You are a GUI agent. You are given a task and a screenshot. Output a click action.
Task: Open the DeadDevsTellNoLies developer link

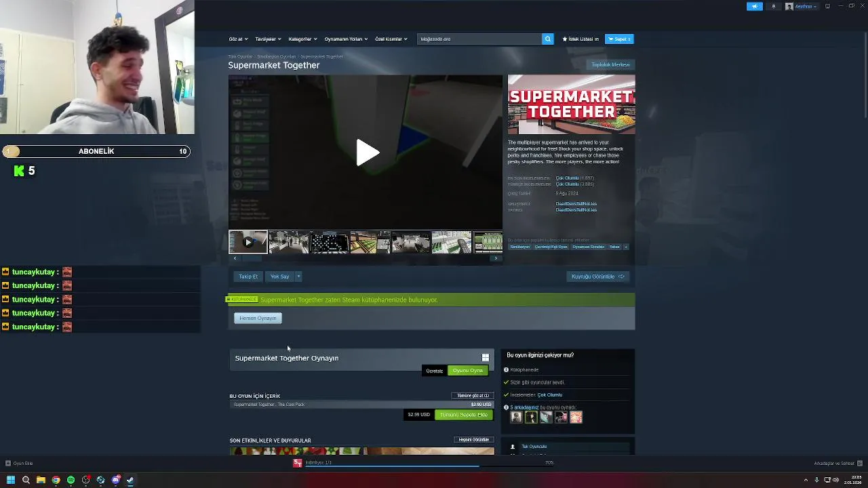576,203
